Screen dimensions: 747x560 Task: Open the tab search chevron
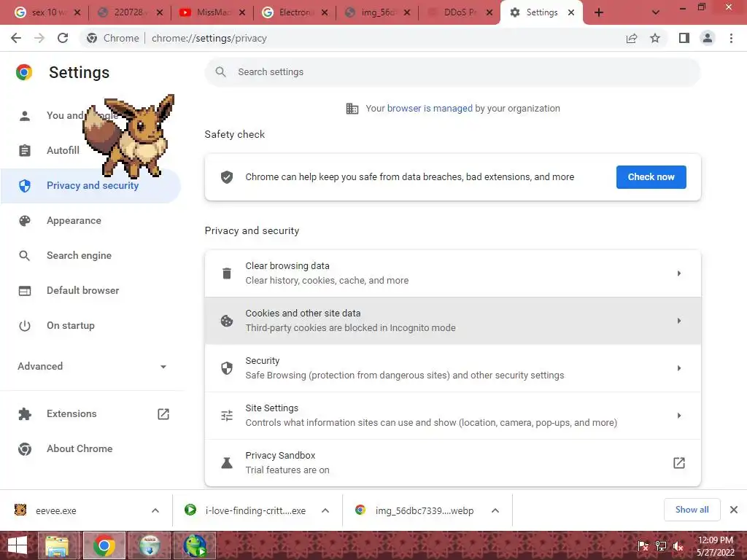(656, 13)
